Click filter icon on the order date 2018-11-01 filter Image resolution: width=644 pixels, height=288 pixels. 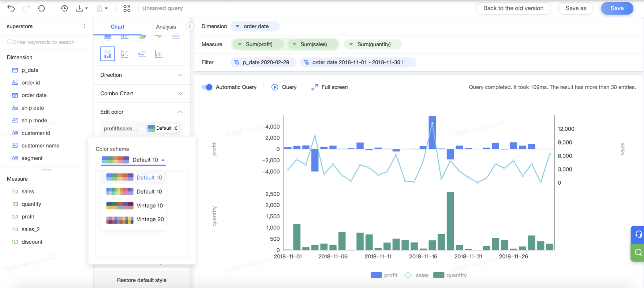pos(306,62)
